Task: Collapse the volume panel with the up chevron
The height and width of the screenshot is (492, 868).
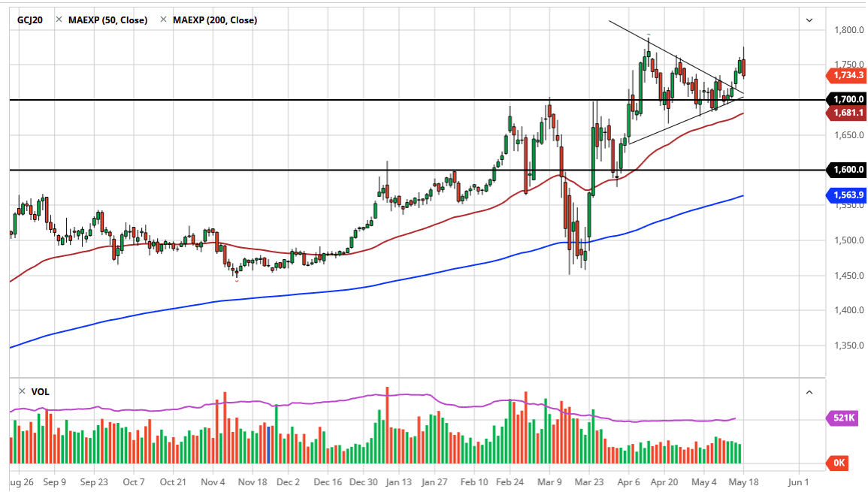Action: [x=809, y=392]
